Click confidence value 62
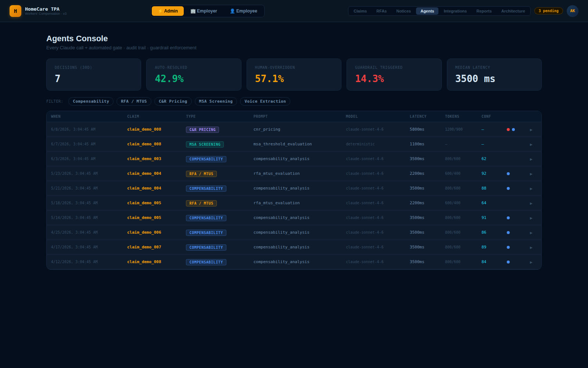Image resolution: width=588 pixels, height=368 pixels. click(484, 159)
